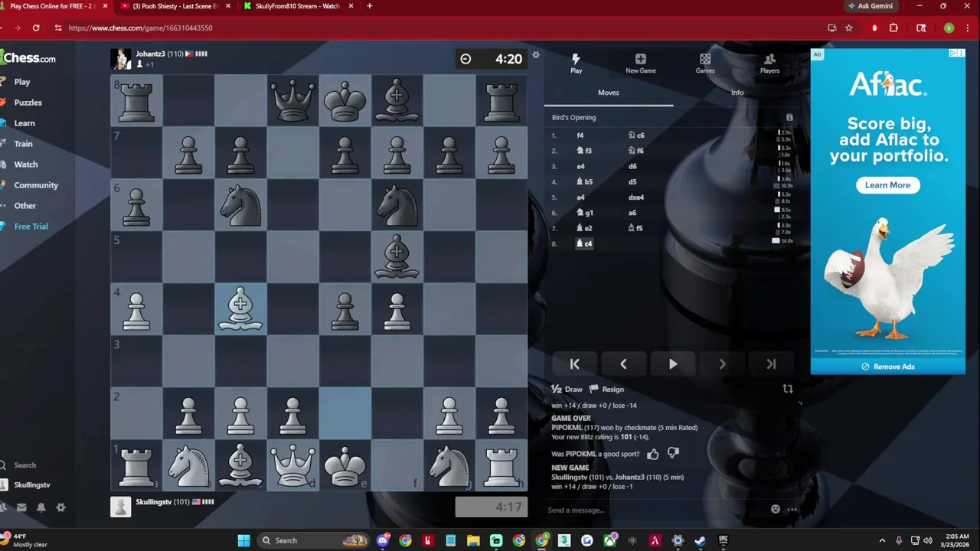
Task: Step forward one move
Action: point(722,364)
